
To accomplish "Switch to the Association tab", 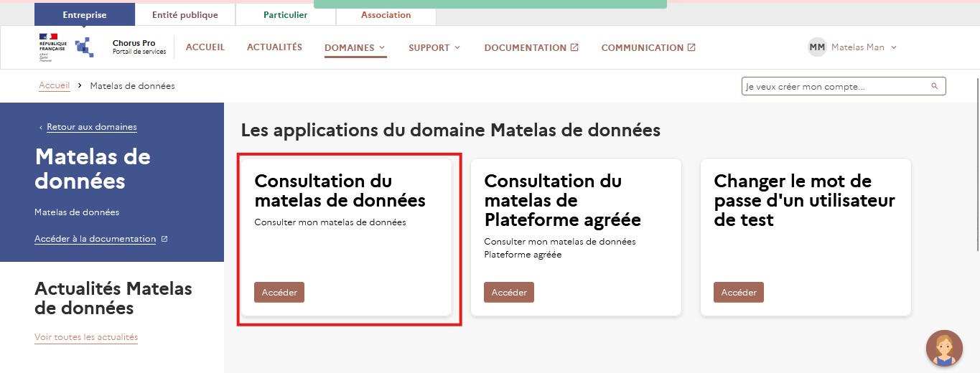I will click(386, 14).
